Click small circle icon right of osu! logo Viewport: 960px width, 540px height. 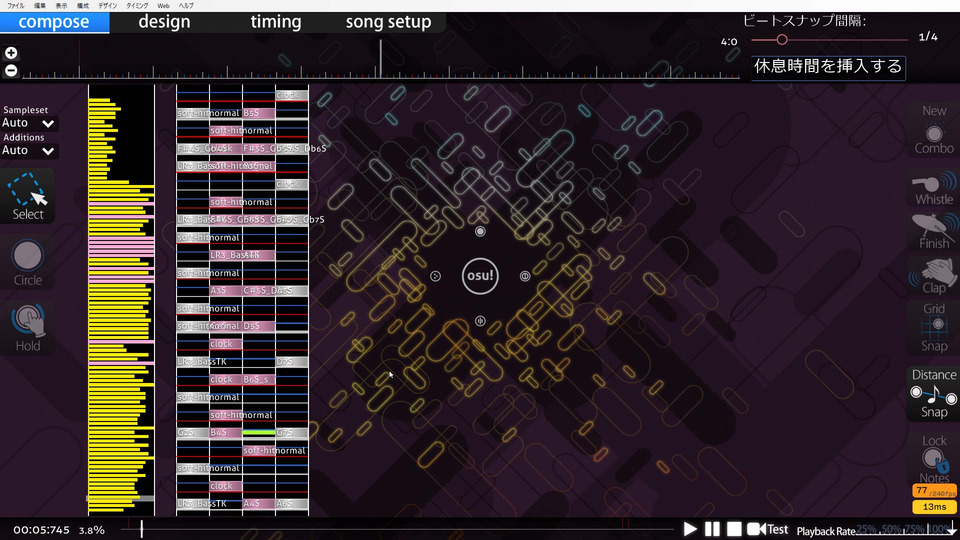(525, 276)
